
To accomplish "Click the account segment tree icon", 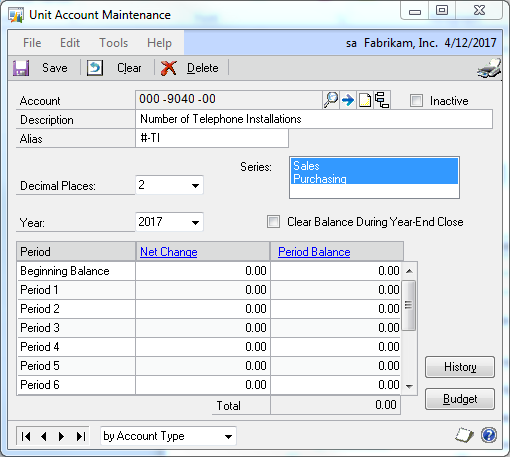I will pos(382,100).
